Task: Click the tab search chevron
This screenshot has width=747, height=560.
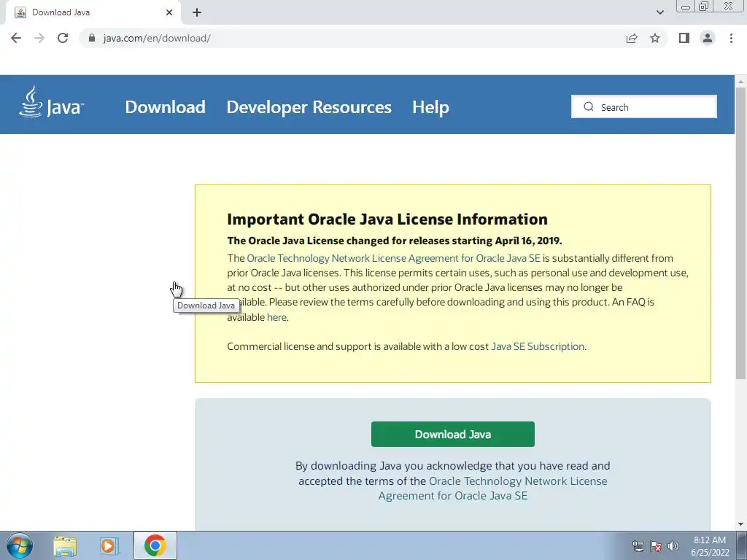Action: [659, 12]
